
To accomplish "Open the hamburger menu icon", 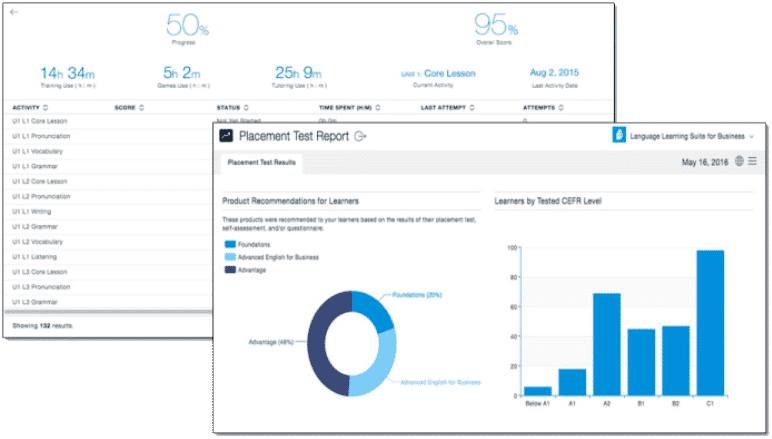I will click(752, 161).
